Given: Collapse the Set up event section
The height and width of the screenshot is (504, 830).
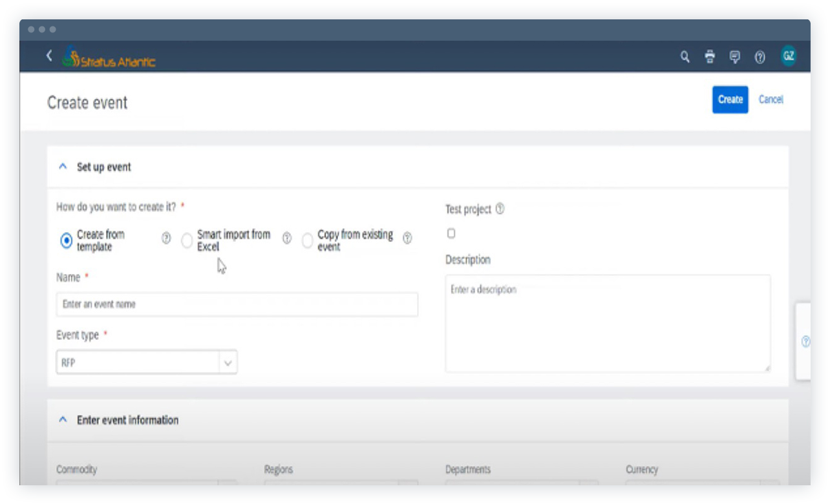Looking at the screenshot, I should tap(63, 166).
